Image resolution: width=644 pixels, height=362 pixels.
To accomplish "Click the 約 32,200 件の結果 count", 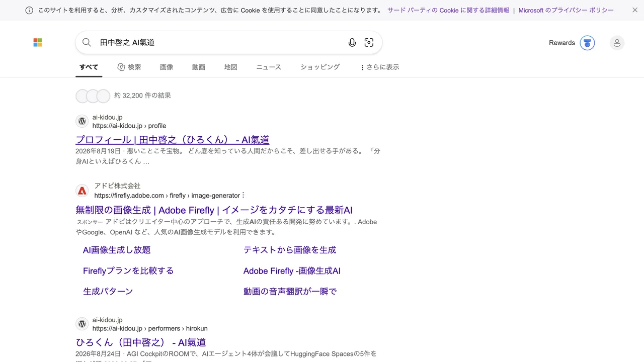I will pyautogui.click(x=142, y=96).
